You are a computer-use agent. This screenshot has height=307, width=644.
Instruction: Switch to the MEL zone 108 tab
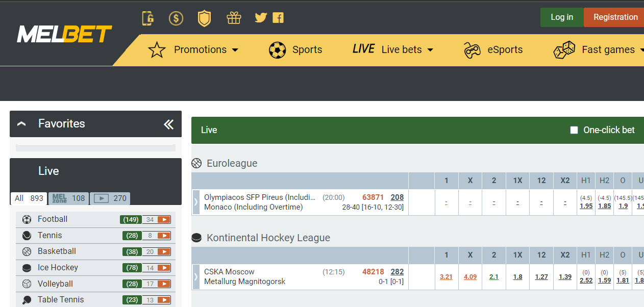coord(68,198)
